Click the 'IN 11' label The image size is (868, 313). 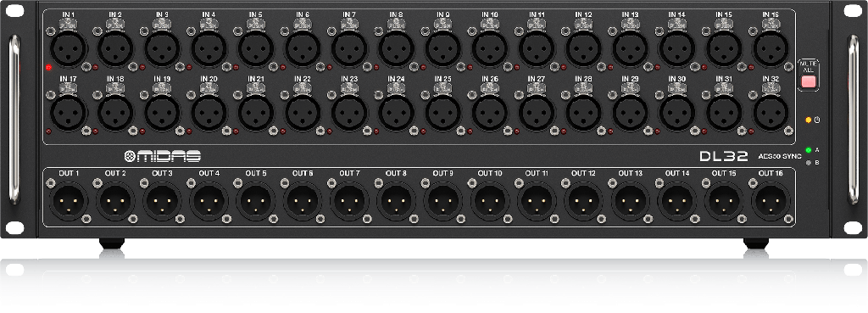[537, 14]
